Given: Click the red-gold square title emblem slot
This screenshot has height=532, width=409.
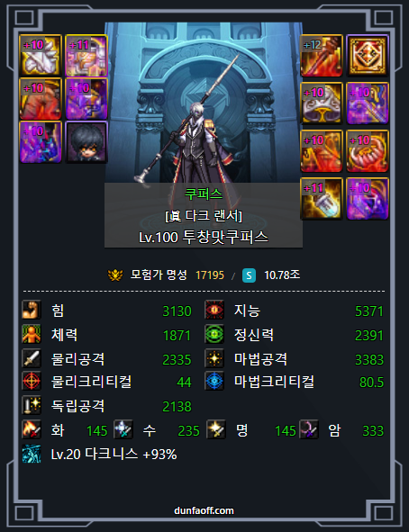Looking at the screenshot, I should point(368,55).
